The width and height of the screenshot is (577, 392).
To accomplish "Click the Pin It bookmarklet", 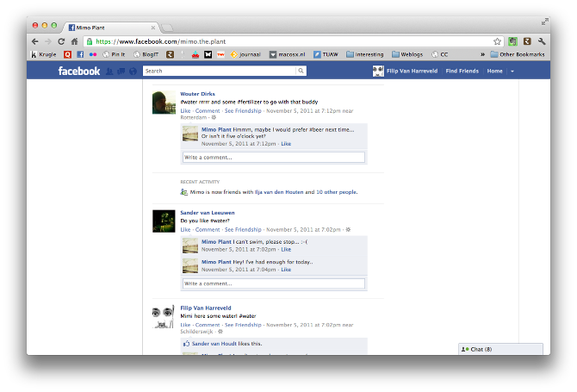I will click(x=114, y=54).
